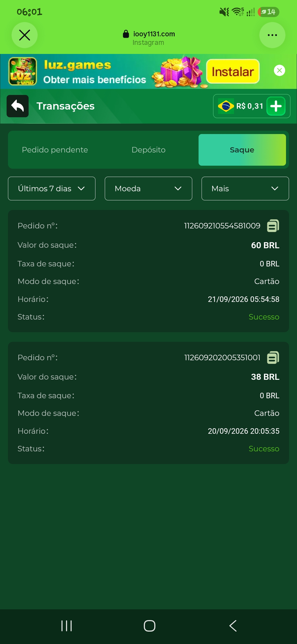Tap the Android home button

tap(150, 626)
